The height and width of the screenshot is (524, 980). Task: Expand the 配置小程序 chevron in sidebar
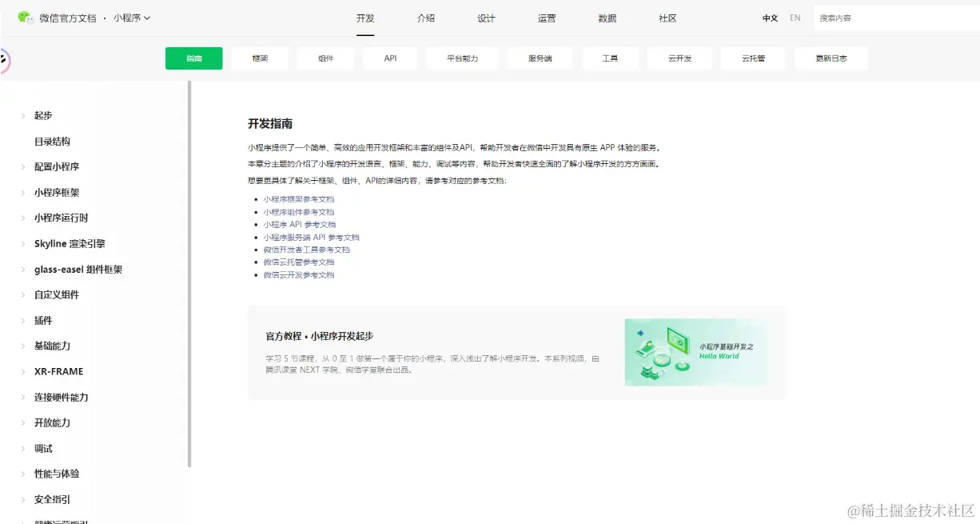click(x=22, y=167)
